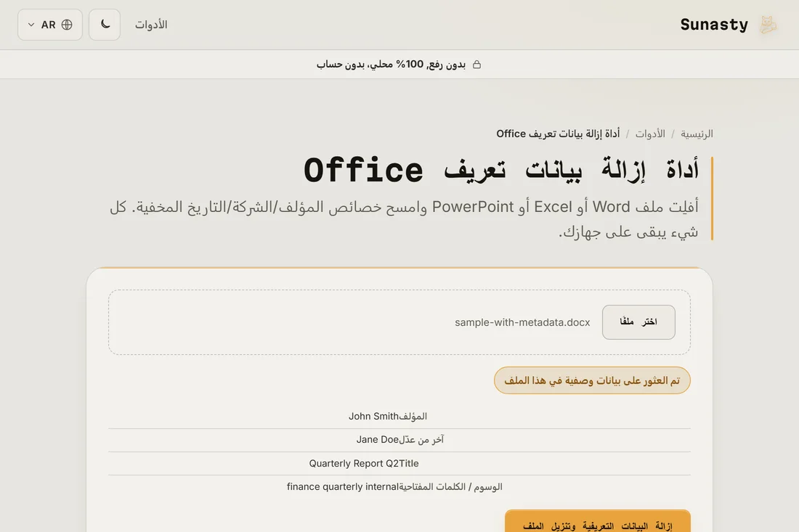
Task: Open the Sunasty home title link
Action: [714, 25]
